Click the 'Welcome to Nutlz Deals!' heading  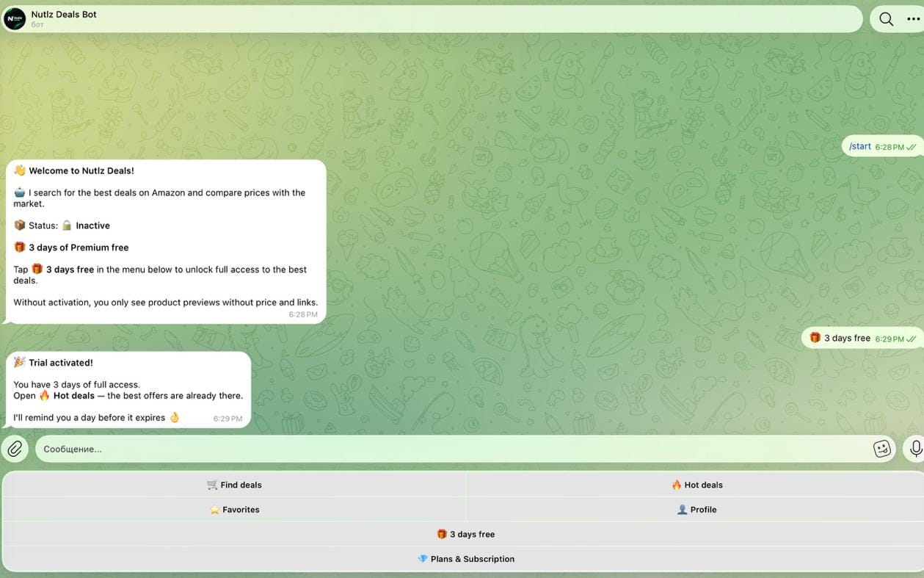(x=81, y=170)
